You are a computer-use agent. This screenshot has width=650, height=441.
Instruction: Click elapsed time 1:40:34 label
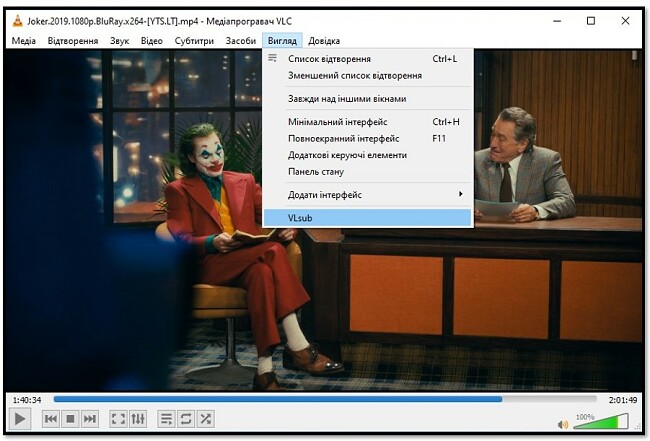27,400
